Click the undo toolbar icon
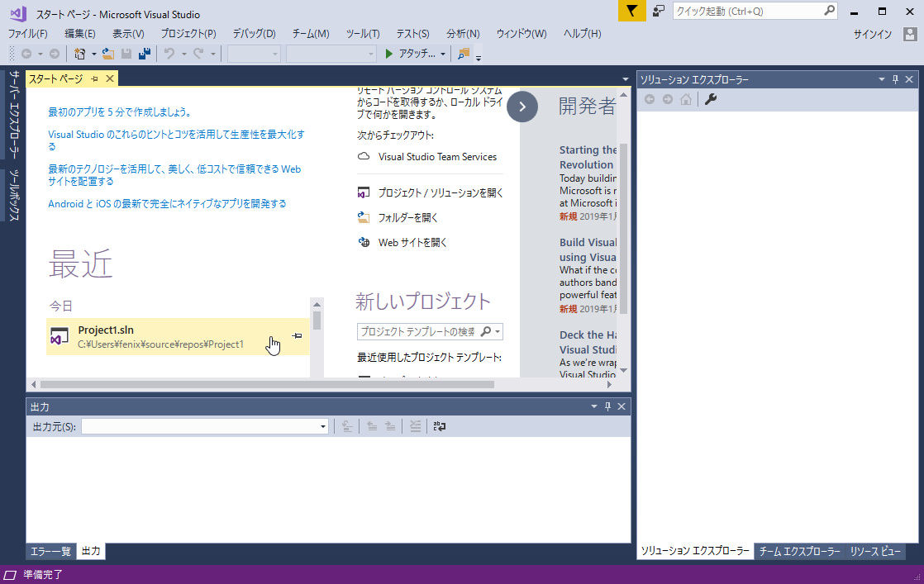Screen dimensions: 924x584 [169, 54]
